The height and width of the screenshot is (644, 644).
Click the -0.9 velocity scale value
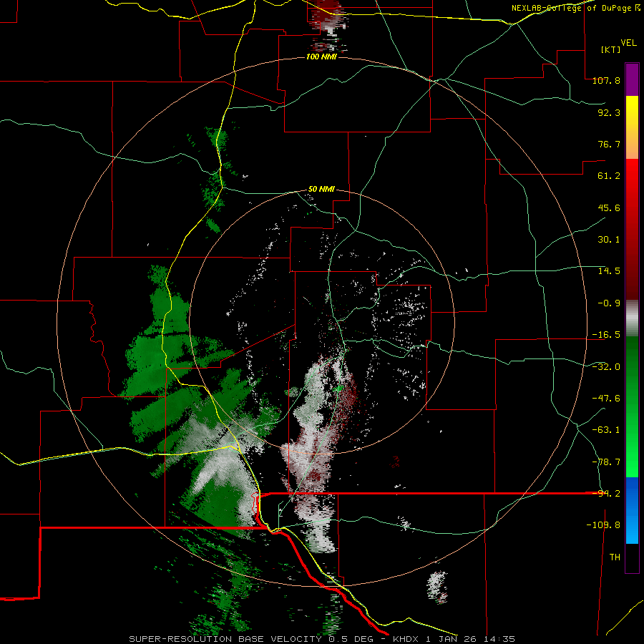tap(609, 303)
